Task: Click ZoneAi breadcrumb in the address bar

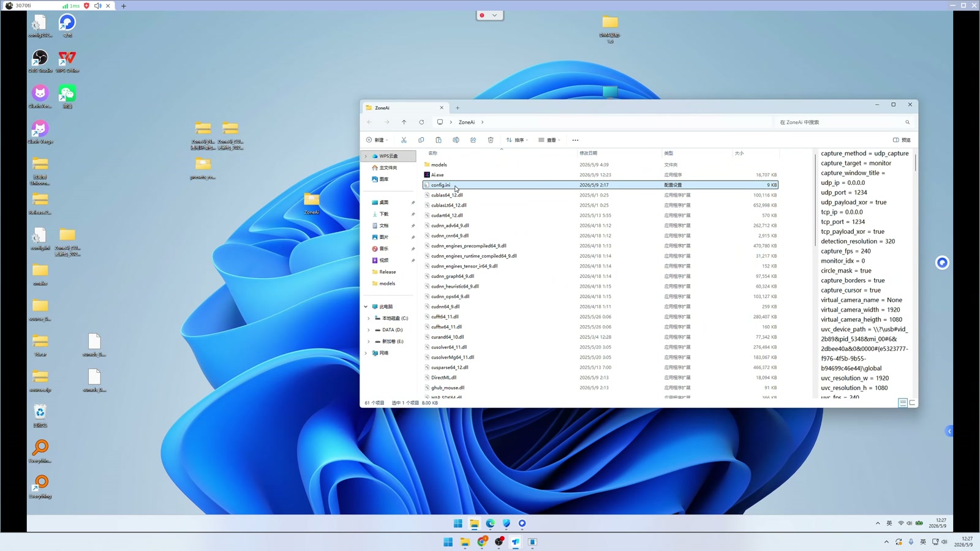Action: [x=467, y=122]
